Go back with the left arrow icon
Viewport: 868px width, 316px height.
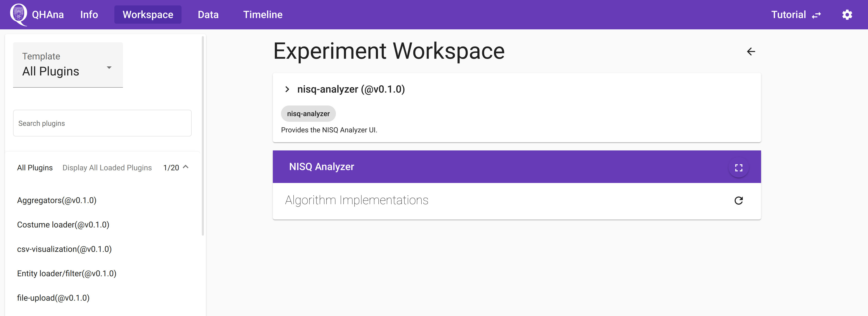click(x=751, y=51)
